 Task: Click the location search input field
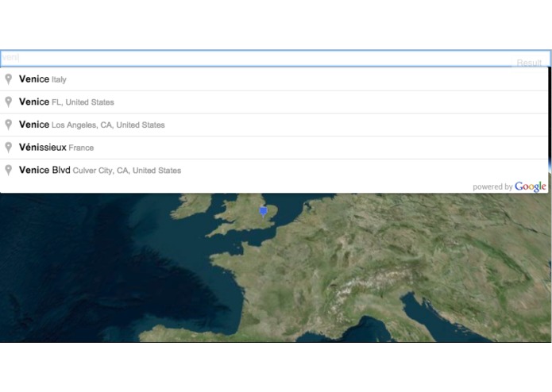point(276,58)
